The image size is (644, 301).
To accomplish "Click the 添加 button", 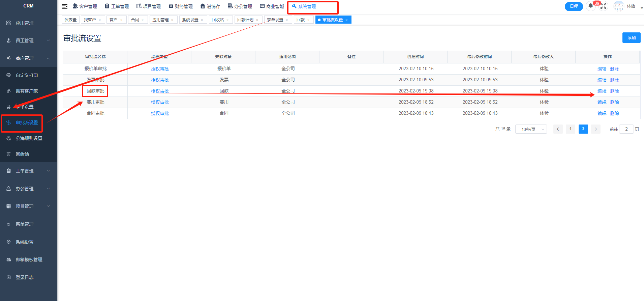I will (x=631, y=38).
